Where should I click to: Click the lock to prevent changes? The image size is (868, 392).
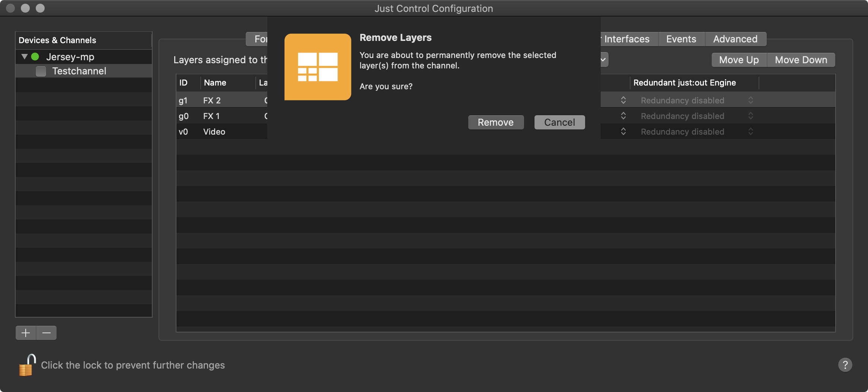28,365
